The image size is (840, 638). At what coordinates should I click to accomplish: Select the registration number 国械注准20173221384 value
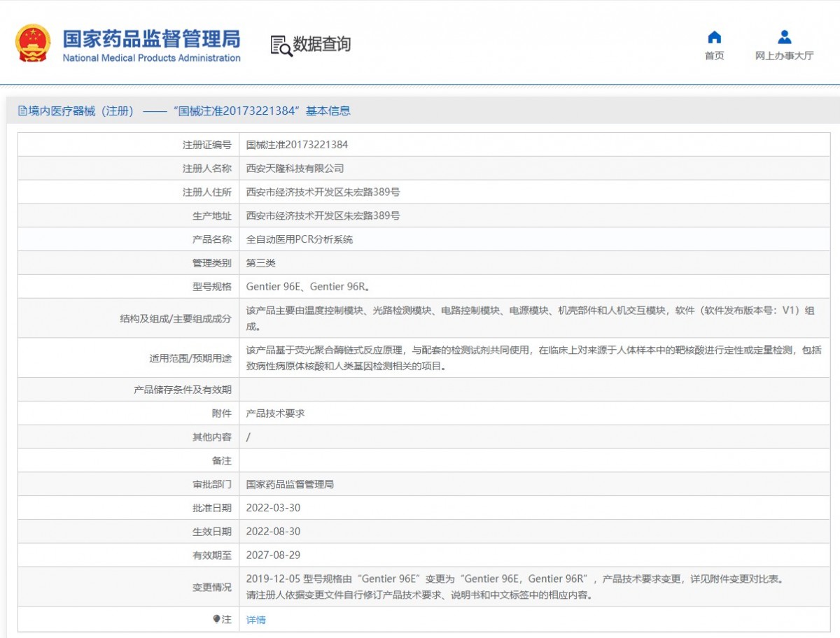(297, 145)
